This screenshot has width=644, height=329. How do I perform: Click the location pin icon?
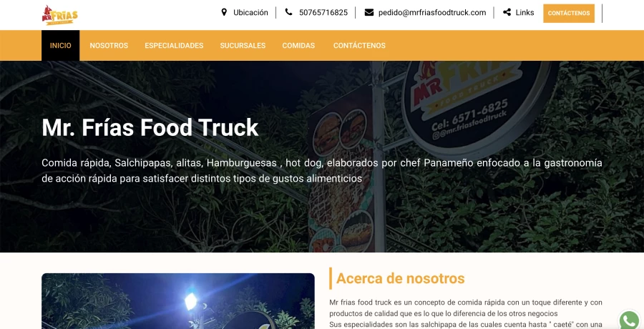pyautogui.click(x=224, y=12)
